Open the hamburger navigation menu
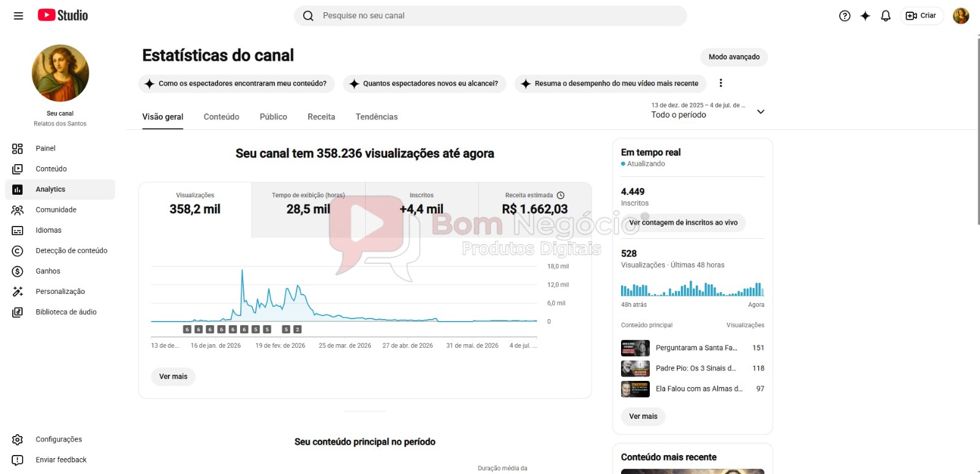The image size is (980, 474). [x=18, y=16]
